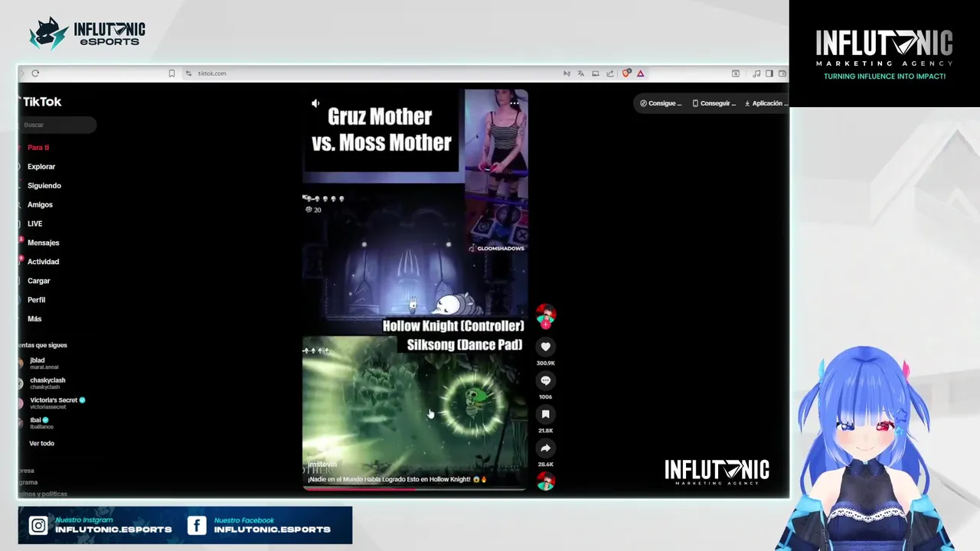Save the video with the bookmark icon
980x551 pixels.
click(546, 414)
